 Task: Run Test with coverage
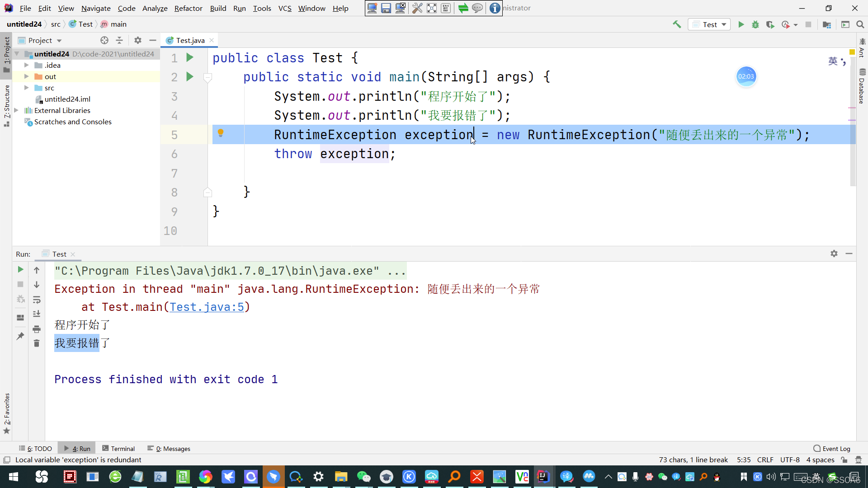pyautogui.click(x=770, y=24)
